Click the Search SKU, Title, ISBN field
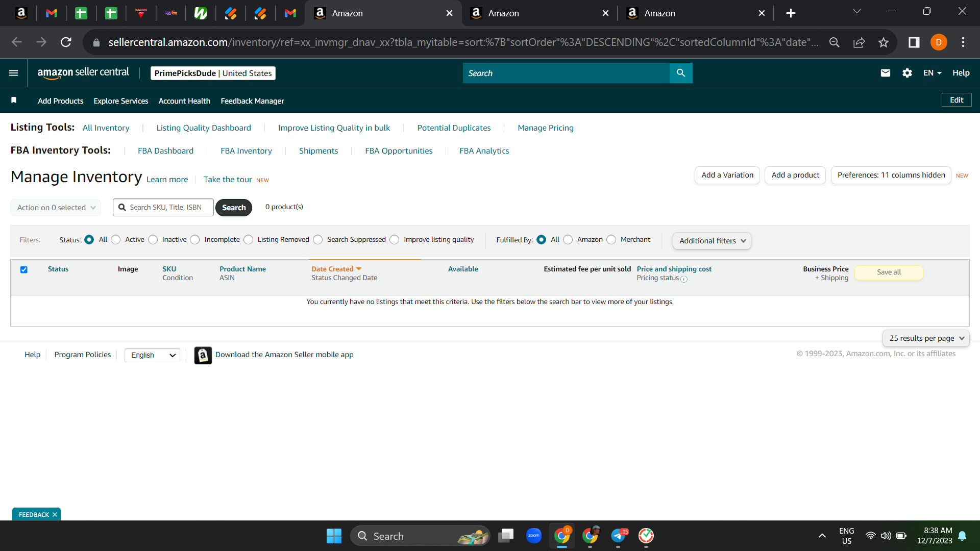The width and height of the screenshot is (980, 551). point(163,208)
